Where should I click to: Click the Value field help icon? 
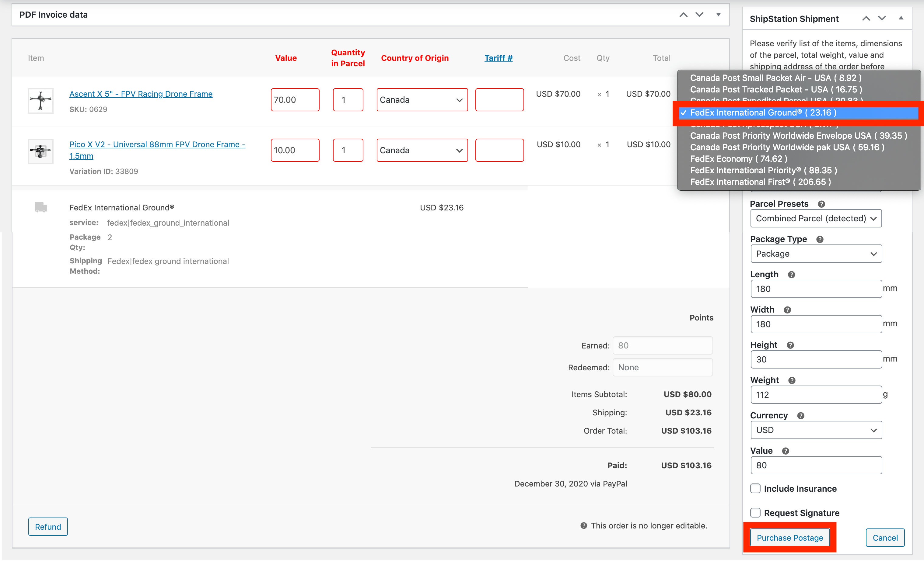[786, 451]
